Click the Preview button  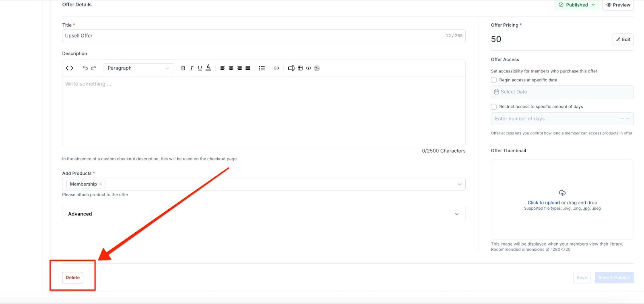coord(618,5)
